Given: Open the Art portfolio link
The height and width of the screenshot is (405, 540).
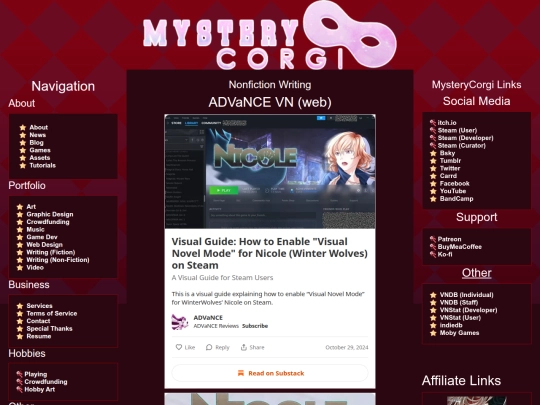Looking at the screenshot, I should [31, 207].
